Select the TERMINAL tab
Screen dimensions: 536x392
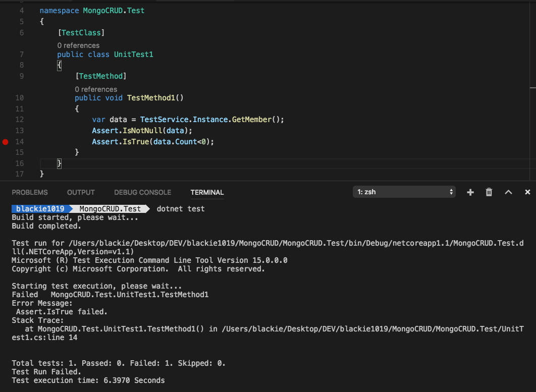[207, 192]
